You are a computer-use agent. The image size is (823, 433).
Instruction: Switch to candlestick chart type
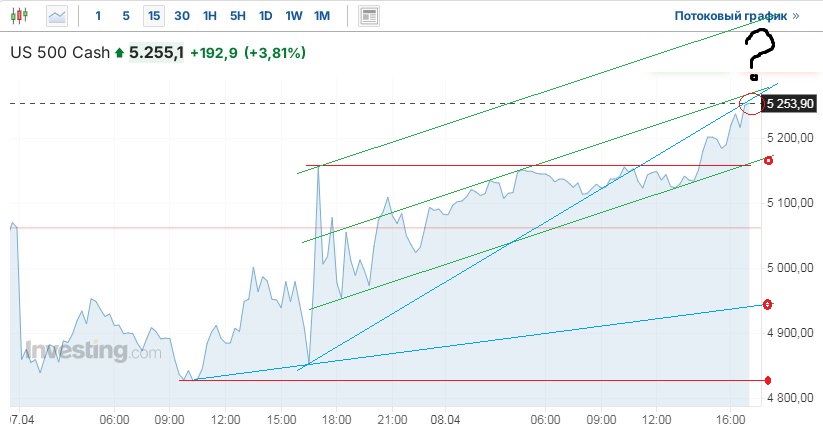click(21, 16)
